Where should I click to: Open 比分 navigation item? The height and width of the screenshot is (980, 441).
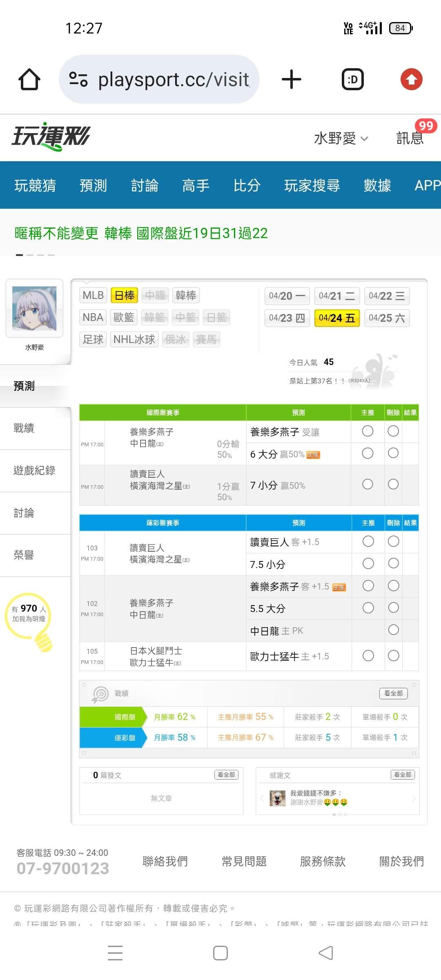(247, 185)
